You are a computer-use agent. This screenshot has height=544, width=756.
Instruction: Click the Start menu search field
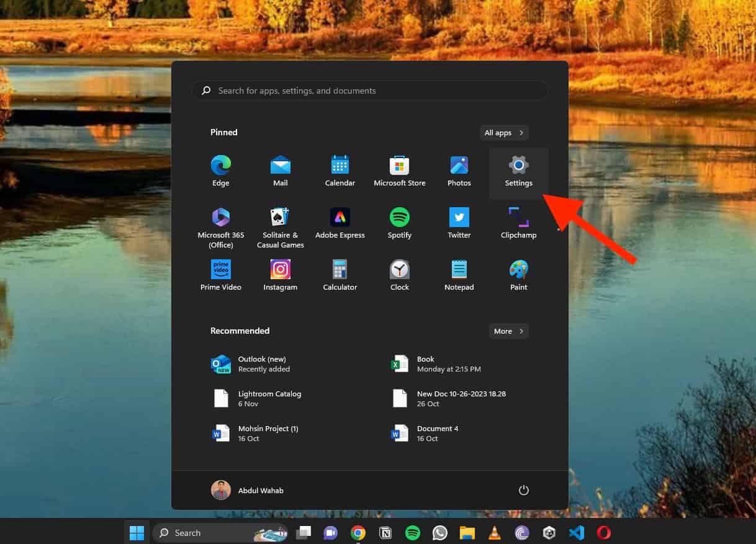coord(369,91)
